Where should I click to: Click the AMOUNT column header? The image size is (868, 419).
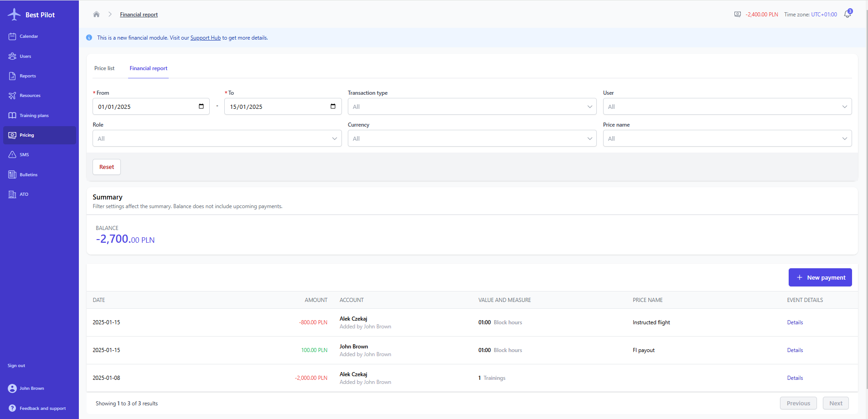tap(316, 300)
